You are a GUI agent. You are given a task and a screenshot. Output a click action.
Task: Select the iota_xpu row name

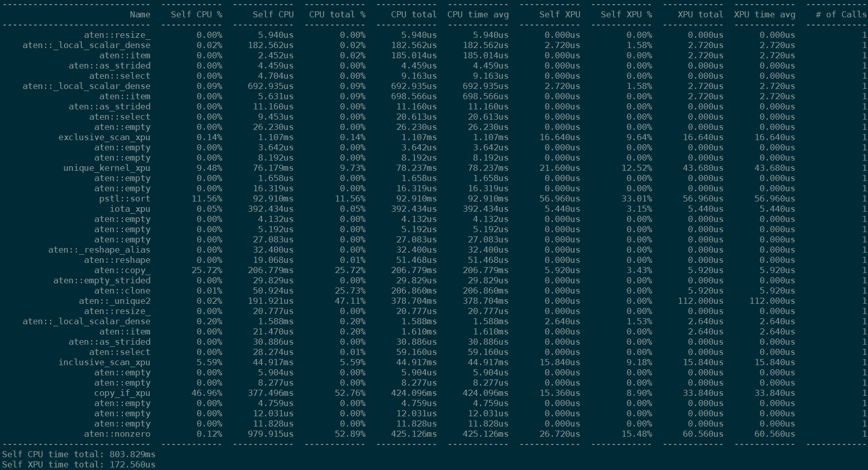(130, 209)
